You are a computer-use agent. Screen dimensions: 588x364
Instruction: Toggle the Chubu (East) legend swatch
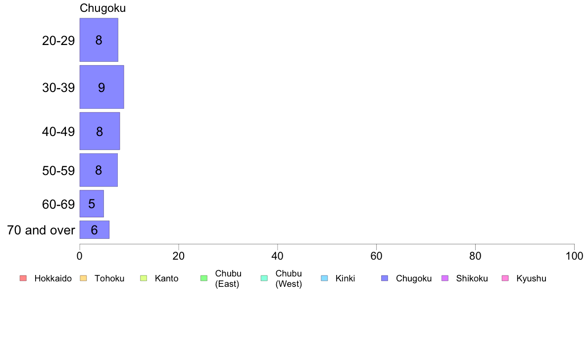[204, 278]
